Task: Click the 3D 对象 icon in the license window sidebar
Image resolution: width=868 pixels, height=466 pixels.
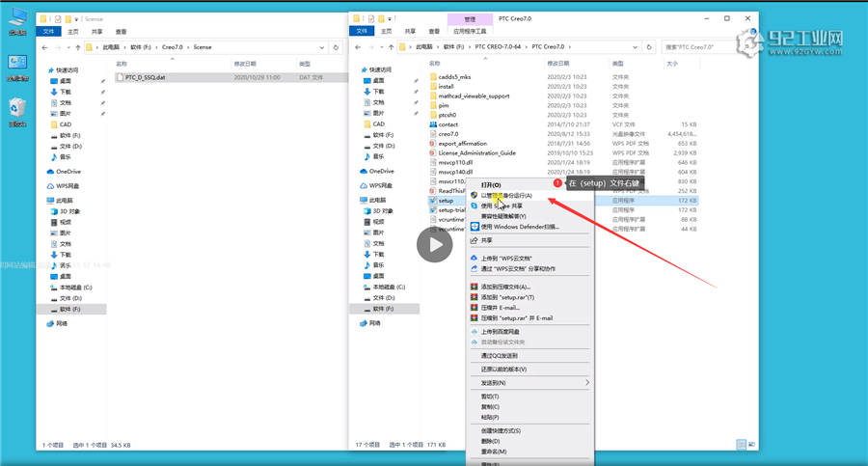Action: [54, 211]
